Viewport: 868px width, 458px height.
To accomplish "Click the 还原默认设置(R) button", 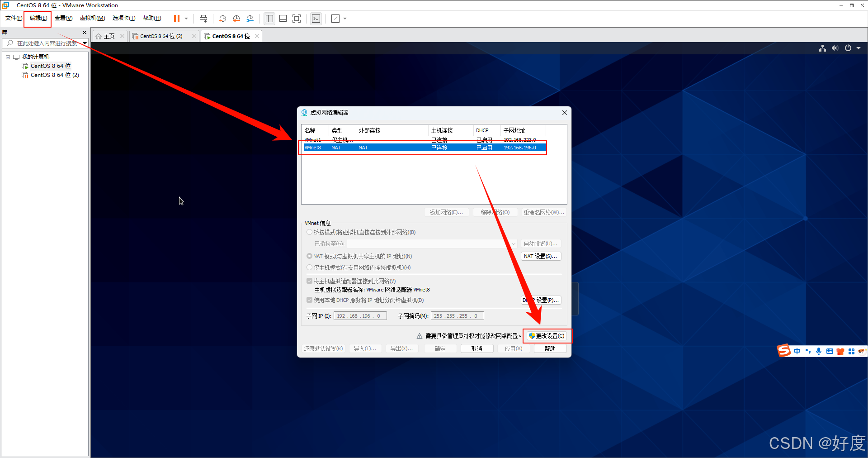I will tap(323, 348).
